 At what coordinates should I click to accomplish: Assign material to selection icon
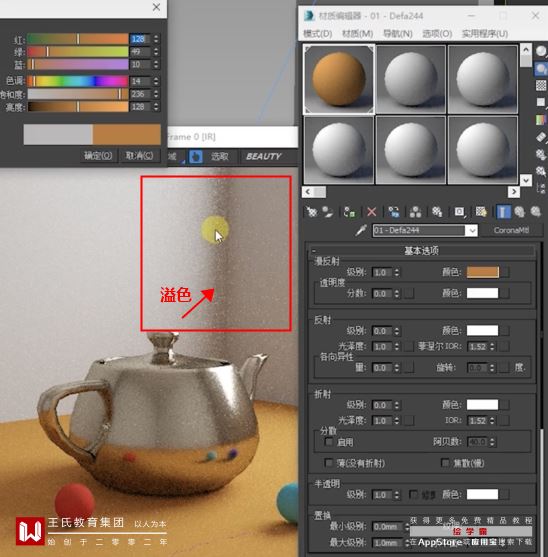pos(349,212)
